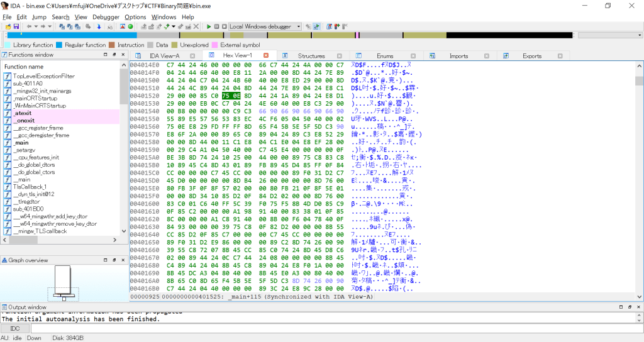Open the back navigation history dropdown arrow
This screenshot has height=342, width=644.
(36, 27)
